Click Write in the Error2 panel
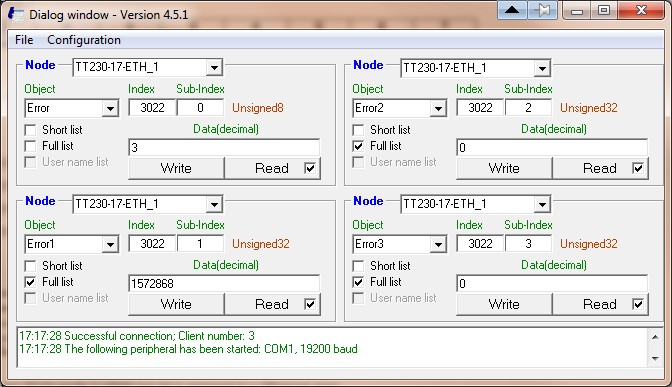The width and height of the screenshot is (672, 387). [504, 168]
